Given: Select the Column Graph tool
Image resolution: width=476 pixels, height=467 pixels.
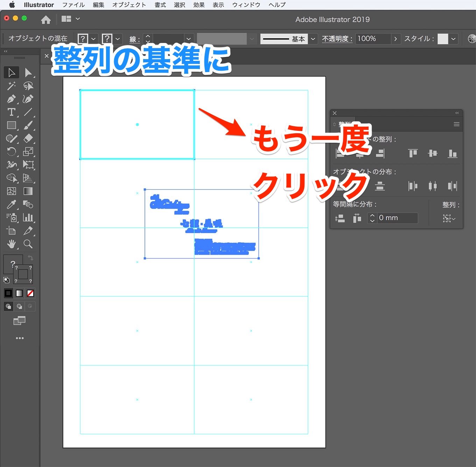Looking at the screenshot, I should pos(28,218).
